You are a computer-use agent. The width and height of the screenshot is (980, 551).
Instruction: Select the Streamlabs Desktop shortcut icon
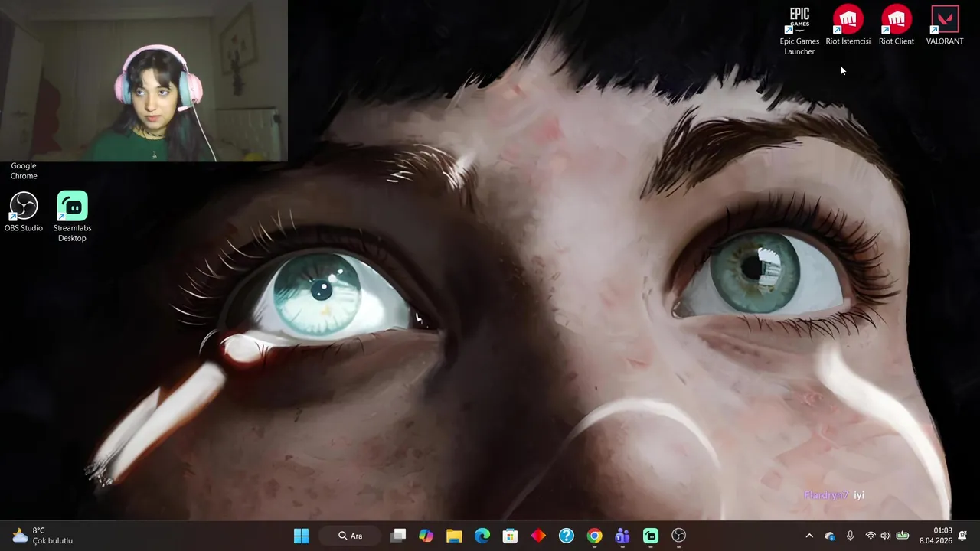tap(72, 217)
